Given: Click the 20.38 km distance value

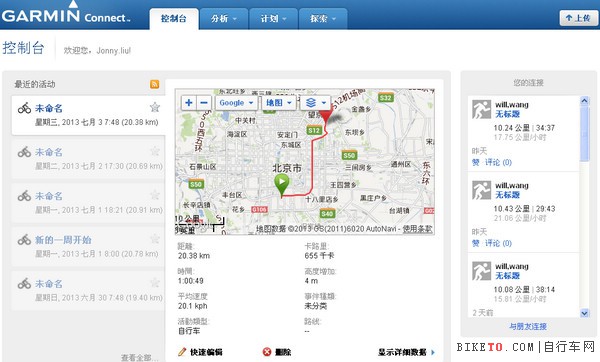Looking at the screenshot, I should pyautogui.click(x=194, y=256).
